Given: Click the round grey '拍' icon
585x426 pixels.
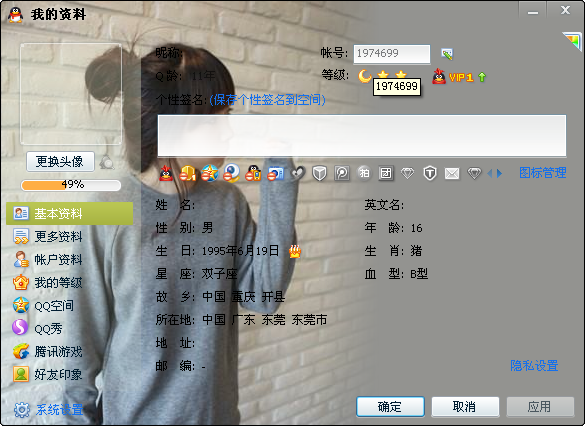Looking at the screenshot, I should point(364,173).
